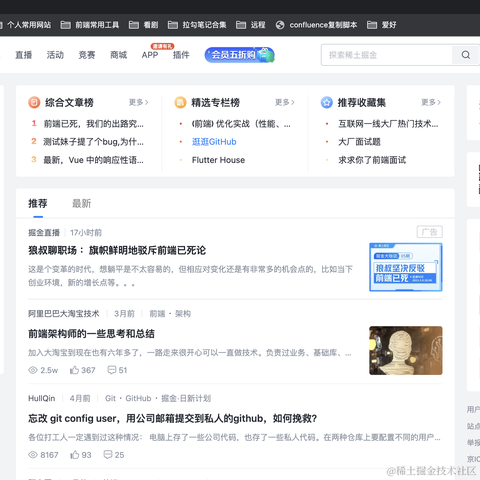Open 前端常用工具 bookmark folder

tap(90, 25)
